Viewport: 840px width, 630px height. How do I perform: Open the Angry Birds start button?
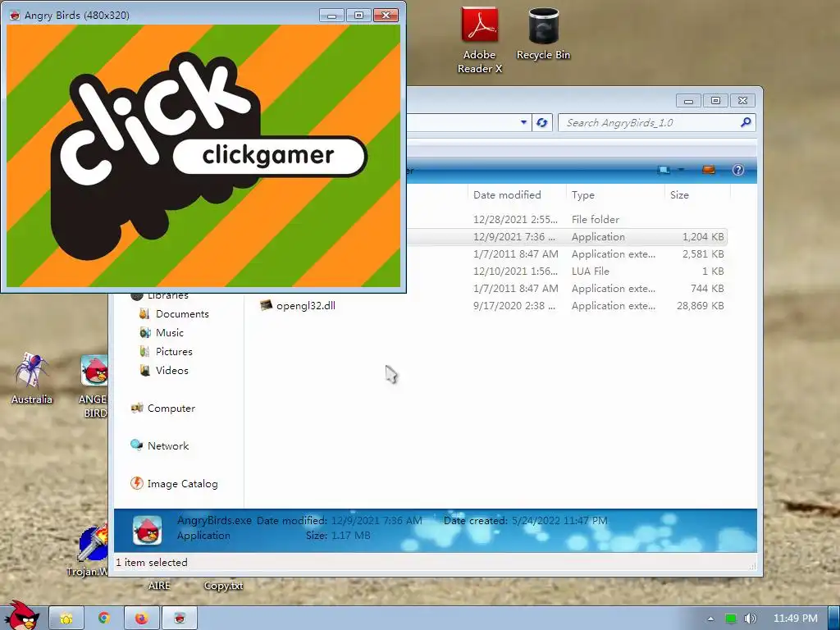click(21, 616)
